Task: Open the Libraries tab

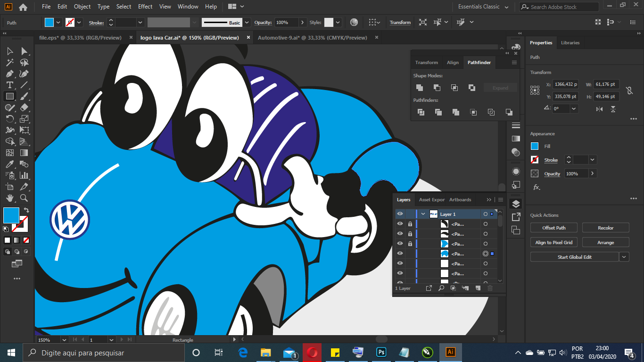Action: pyautogui.click(x=570, y=42)
